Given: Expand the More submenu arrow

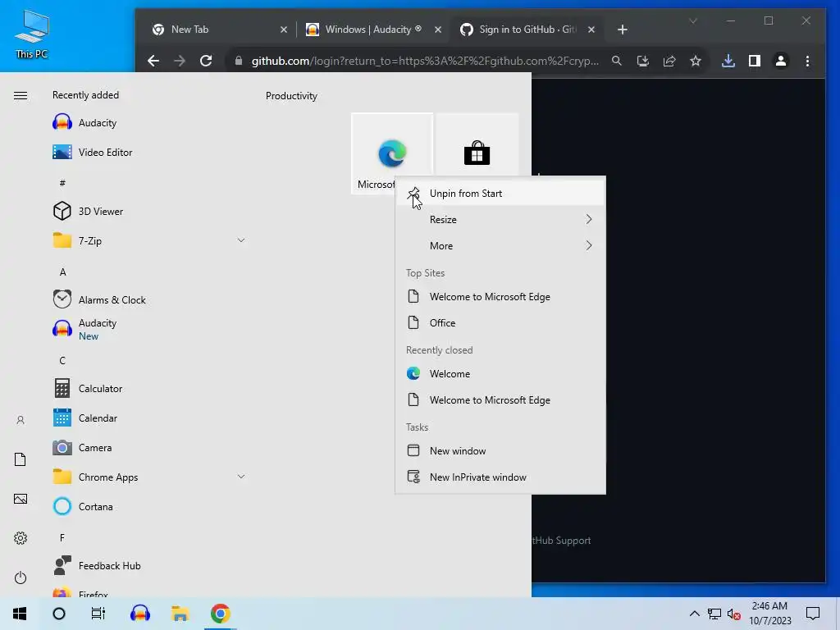Looking at the screenshot, I should coord(589,246).
